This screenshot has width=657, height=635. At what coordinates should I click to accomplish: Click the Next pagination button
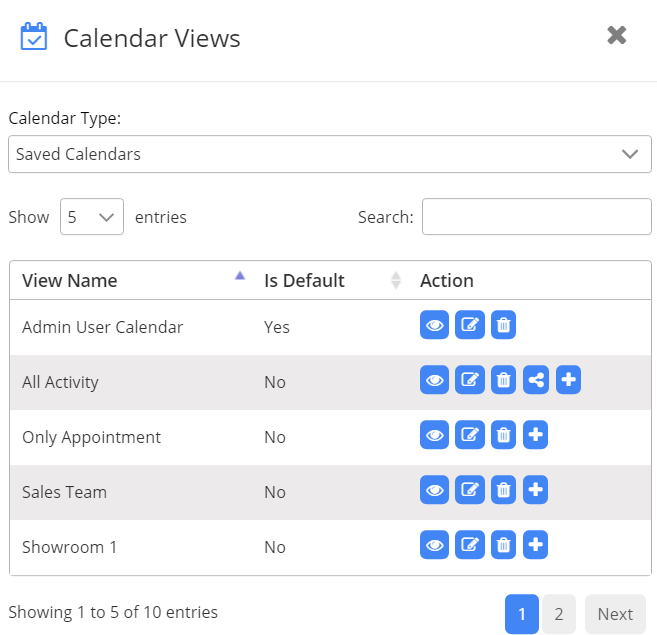click(x=615, y=614)
